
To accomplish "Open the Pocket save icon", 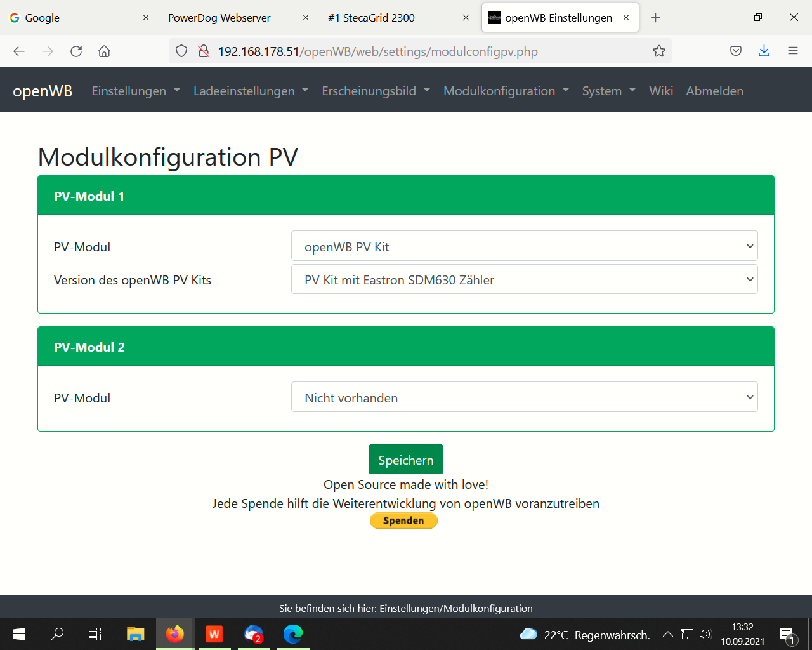I will (x=736, y=51).
